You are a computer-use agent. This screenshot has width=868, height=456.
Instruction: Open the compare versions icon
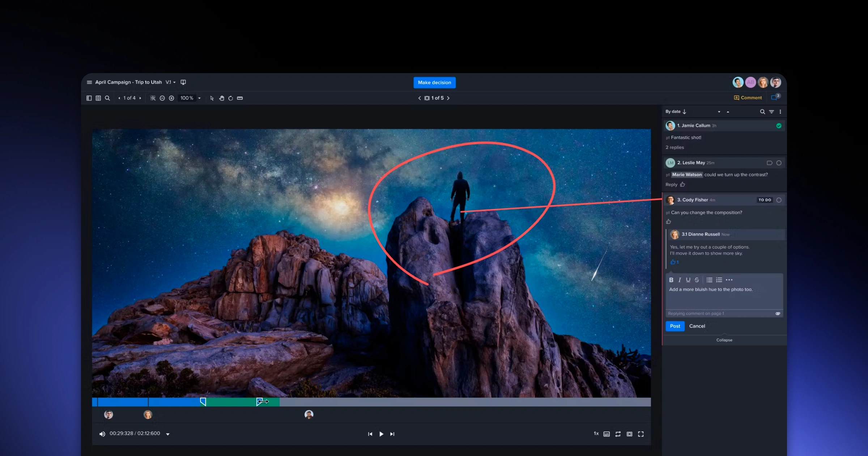coord(183,82)
